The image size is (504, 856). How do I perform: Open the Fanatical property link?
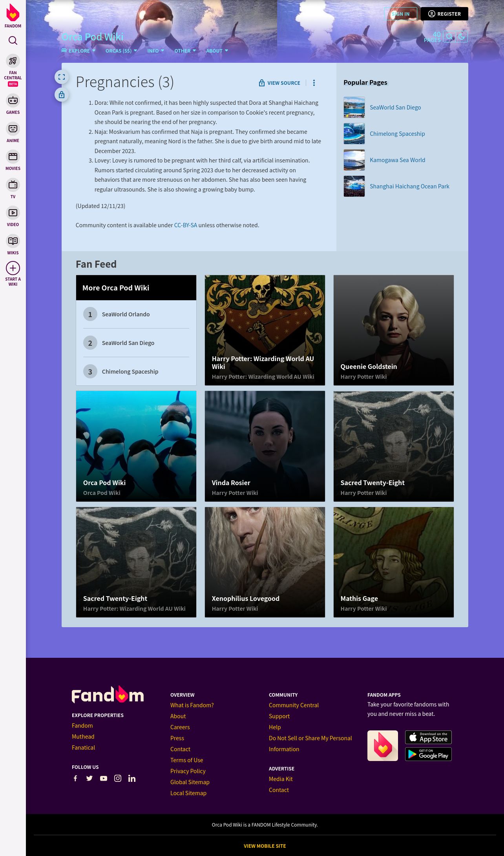(83, 748)
